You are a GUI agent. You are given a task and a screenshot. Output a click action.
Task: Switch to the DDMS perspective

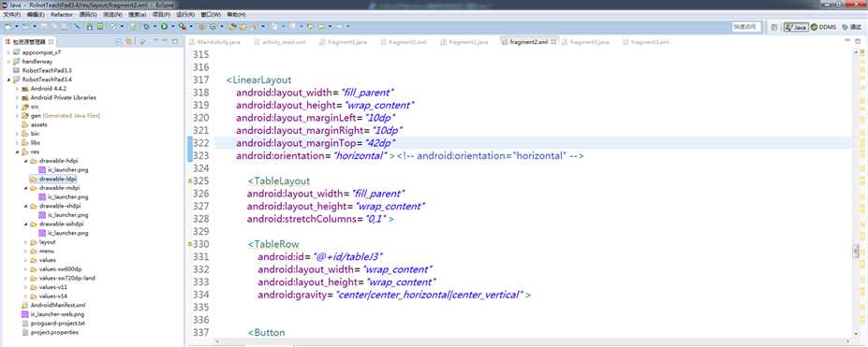tap(824, 26)
